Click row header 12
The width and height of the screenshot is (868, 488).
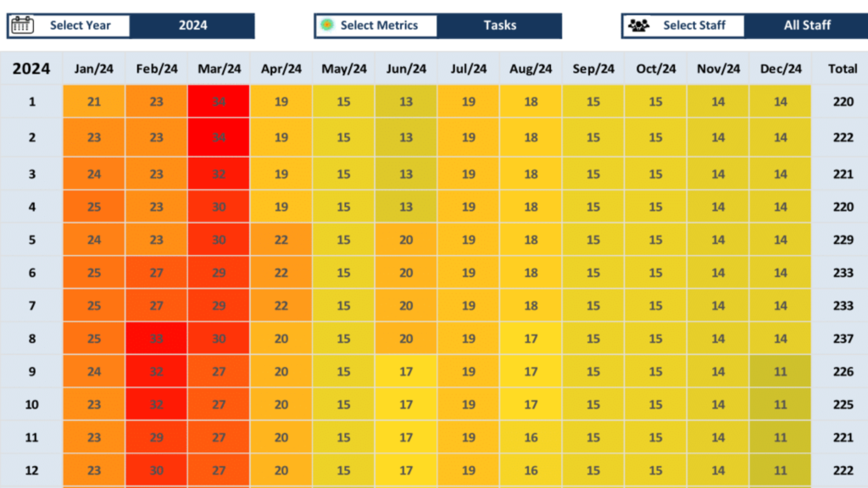tap(31, 469)
